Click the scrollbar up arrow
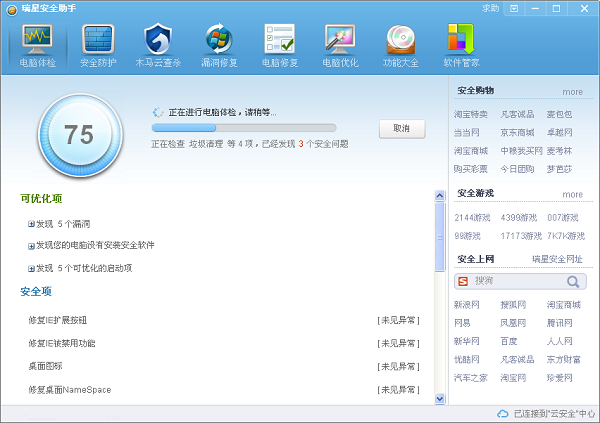 click(440, 196)
